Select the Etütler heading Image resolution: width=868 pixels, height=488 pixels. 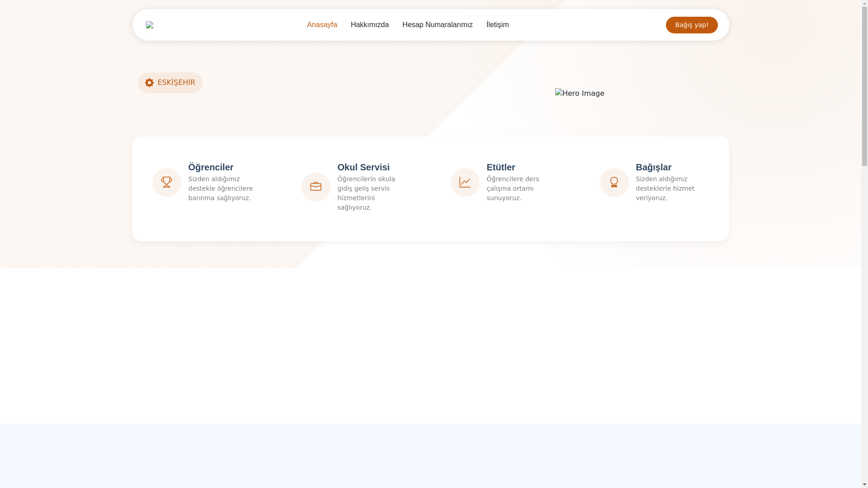(x=501, y=167)
